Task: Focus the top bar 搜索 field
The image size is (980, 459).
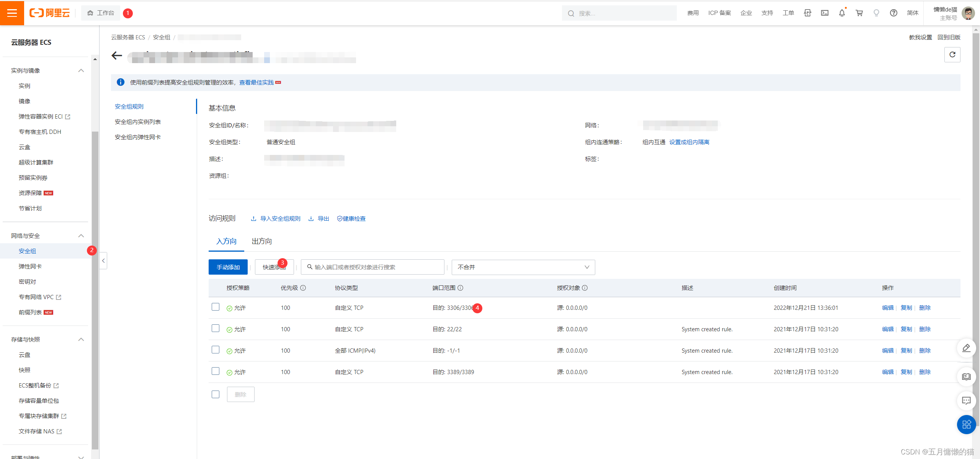Action: 619,13
